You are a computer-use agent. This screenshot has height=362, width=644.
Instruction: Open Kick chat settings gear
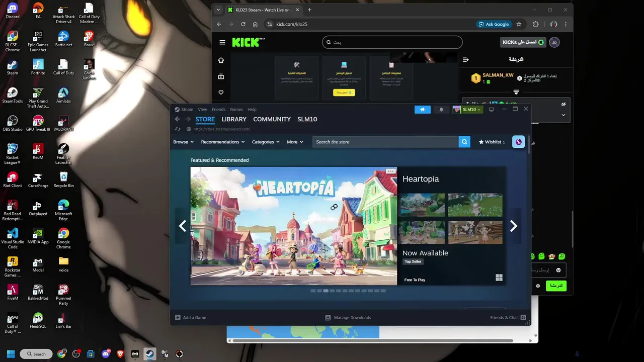tap(538, 286)
